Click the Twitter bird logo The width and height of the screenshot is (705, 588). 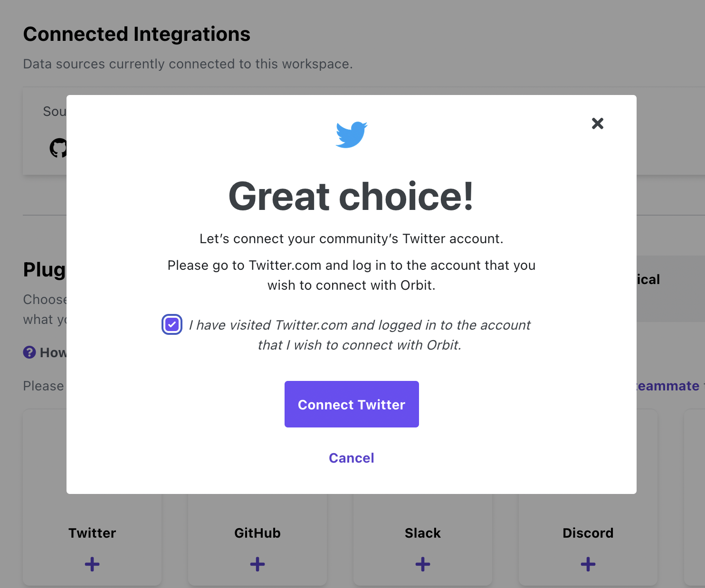click(x=352, y=134)
